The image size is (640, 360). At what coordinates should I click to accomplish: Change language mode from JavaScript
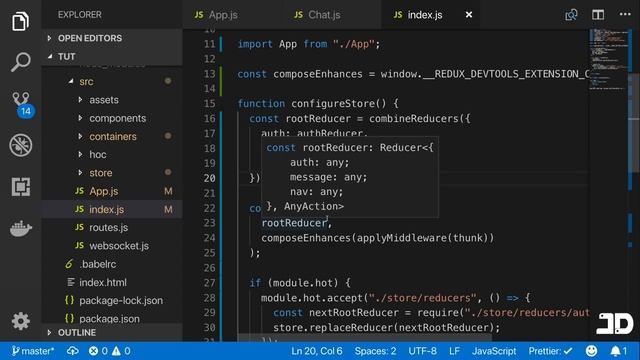(x=494, y=351)
